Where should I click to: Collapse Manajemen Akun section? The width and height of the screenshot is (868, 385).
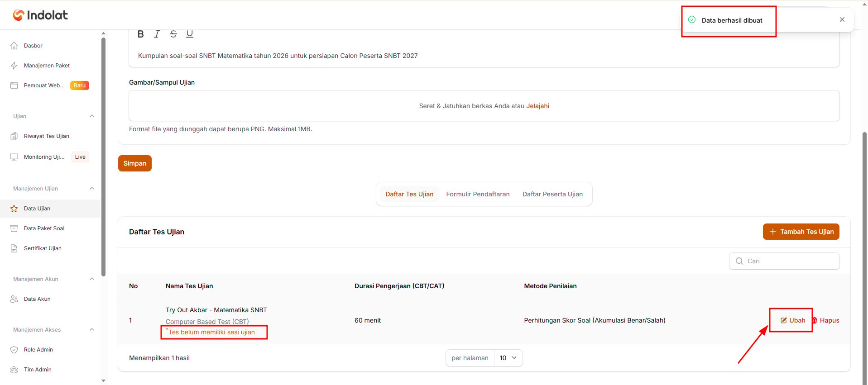[x=92, y=279]
